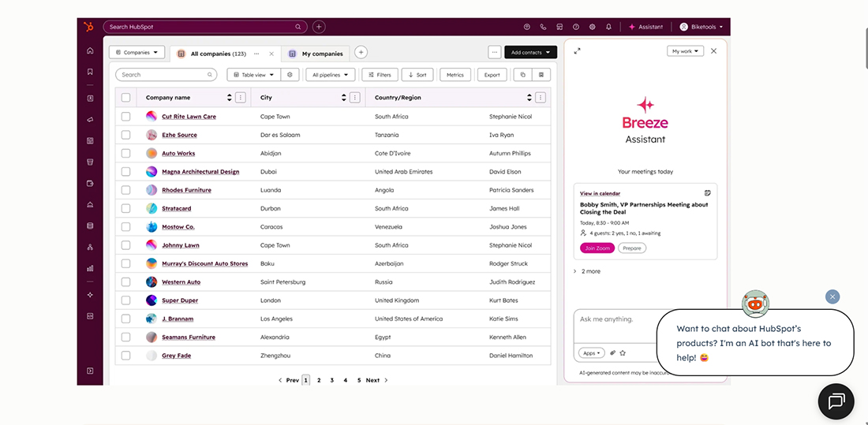Check the J. Brannam row checkbox

tap(125, 319)
